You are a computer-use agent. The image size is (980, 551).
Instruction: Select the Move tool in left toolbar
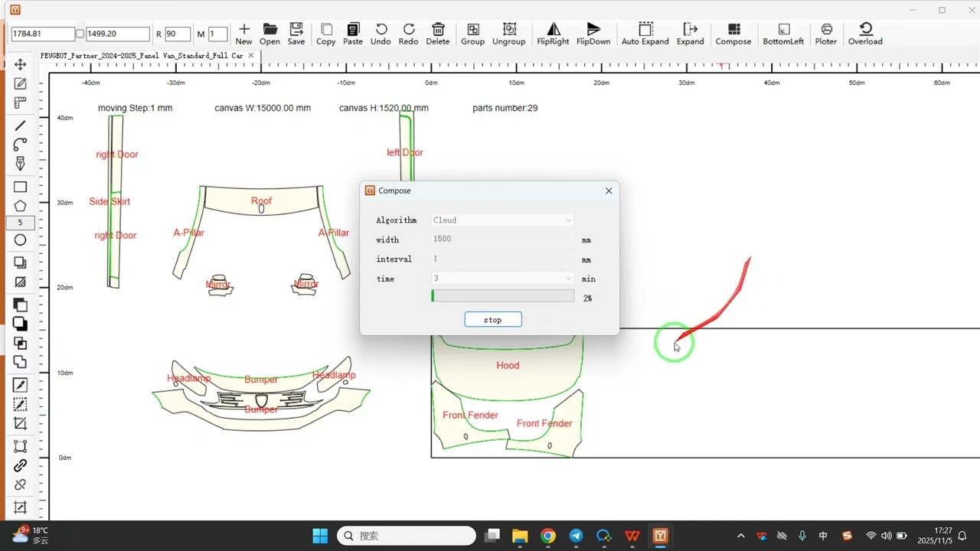click(20, 64)
